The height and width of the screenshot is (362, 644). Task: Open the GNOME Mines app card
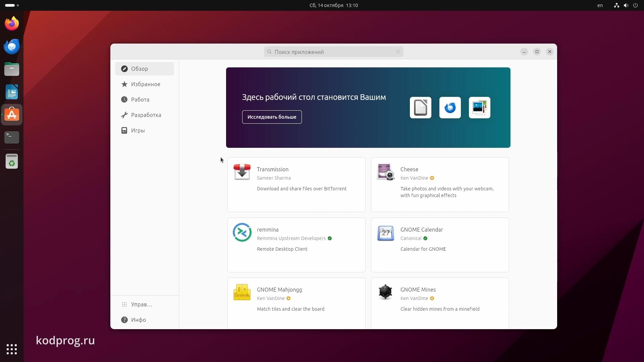440,303
